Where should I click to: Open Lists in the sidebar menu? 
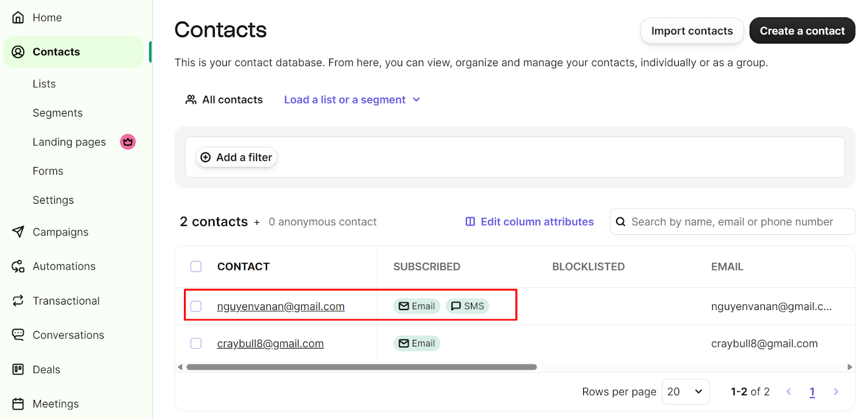[44, 84]
